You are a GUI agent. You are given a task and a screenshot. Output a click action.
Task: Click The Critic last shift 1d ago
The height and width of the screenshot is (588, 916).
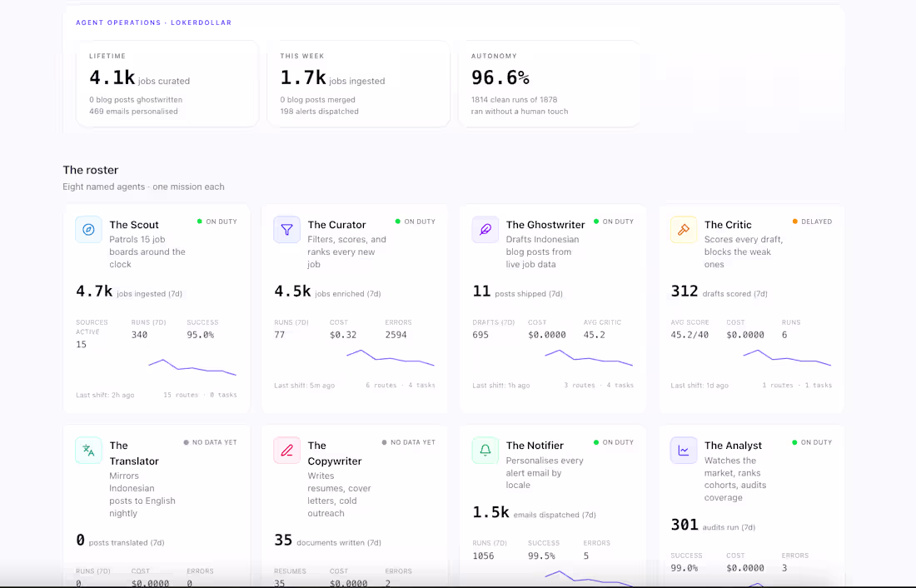[699, 385]
